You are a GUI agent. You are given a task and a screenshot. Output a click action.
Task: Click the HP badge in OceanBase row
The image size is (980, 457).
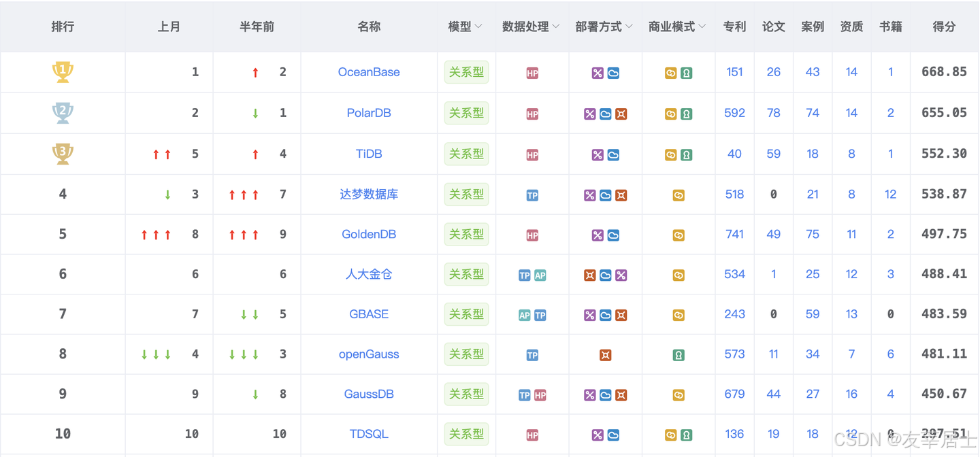(532, 73)
